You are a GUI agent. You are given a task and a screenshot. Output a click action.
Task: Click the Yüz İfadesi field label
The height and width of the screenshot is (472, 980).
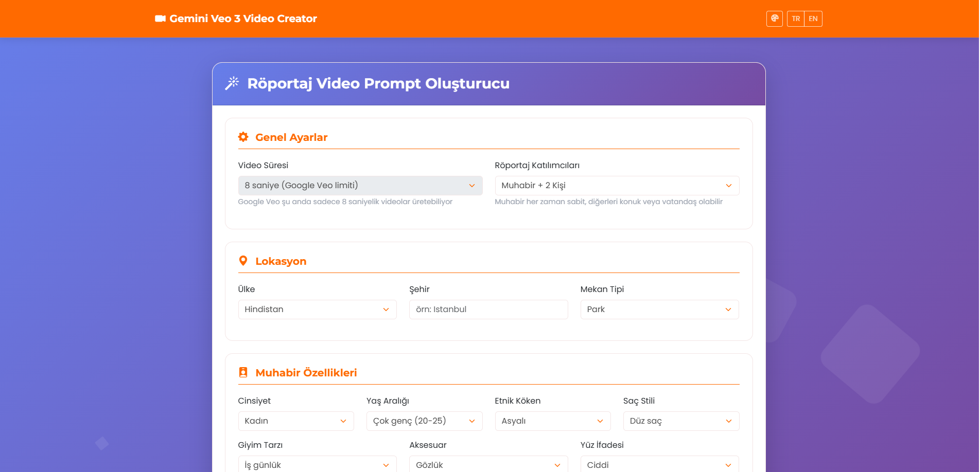pos(602,445)
